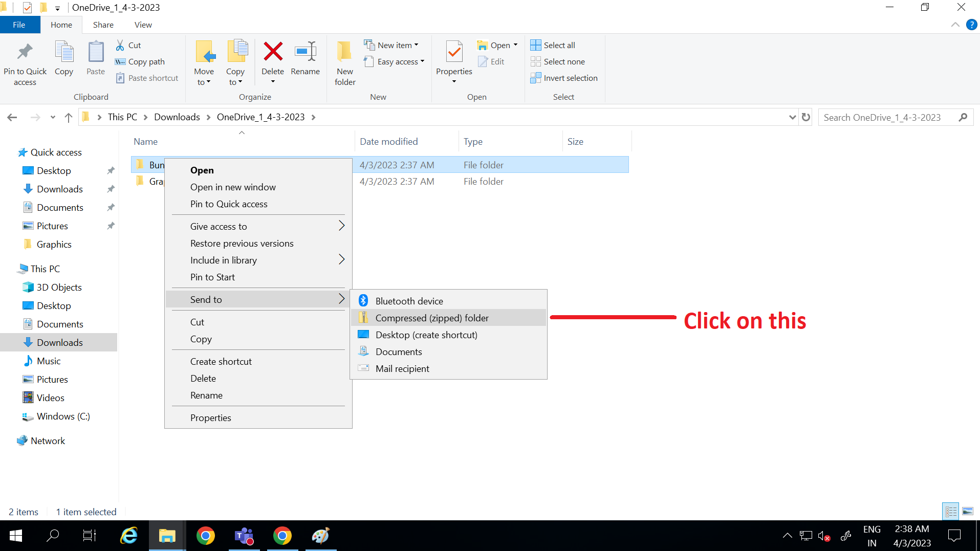
Task: Open address bar history dropdown
Action: pos(792,117)
